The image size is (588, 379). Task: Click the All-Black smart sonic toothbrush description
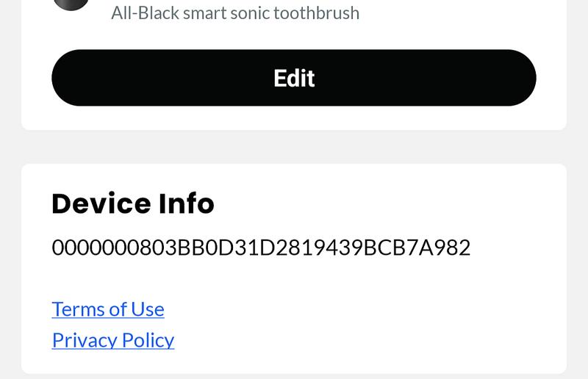click(235, 13)
